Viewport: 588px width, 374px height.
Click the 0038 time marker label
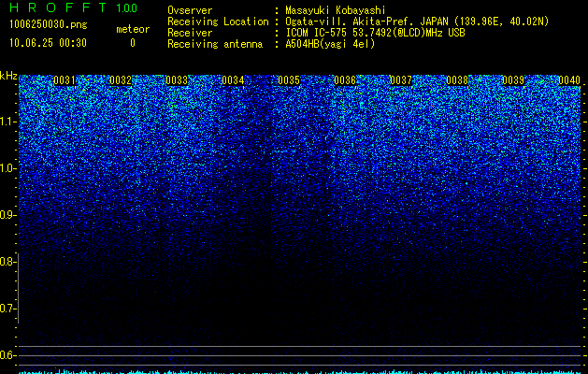click(x=457, y=80)
